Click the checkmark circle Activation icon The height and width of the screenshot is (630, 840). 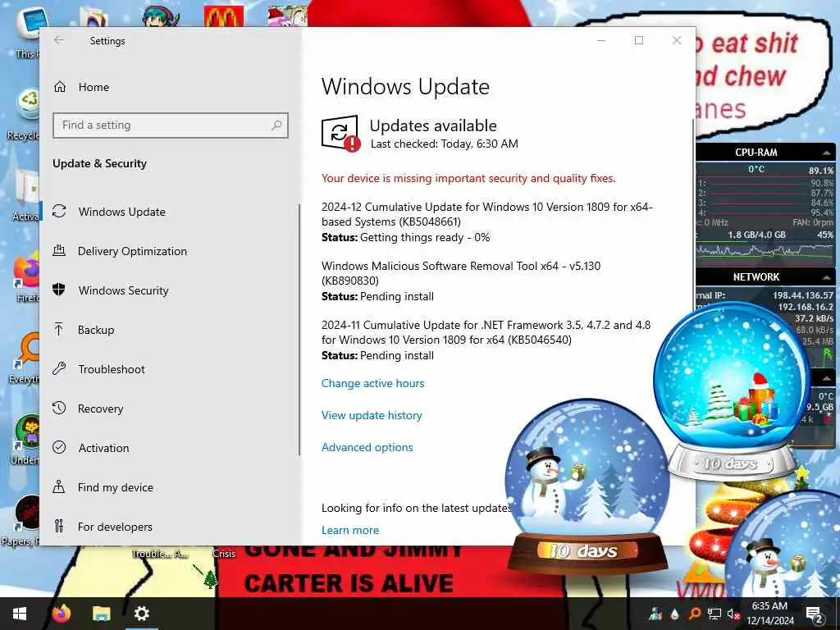coord(59,447)
